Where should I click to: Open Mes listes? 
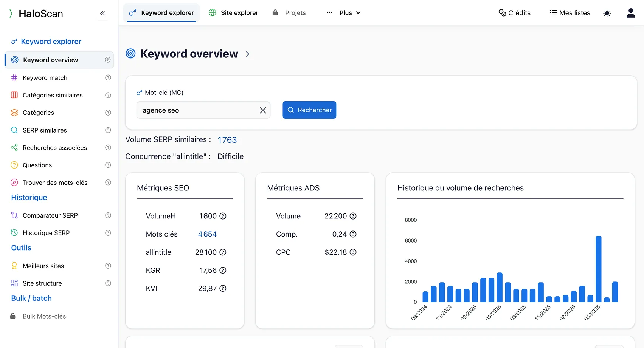tap(570, 13)
